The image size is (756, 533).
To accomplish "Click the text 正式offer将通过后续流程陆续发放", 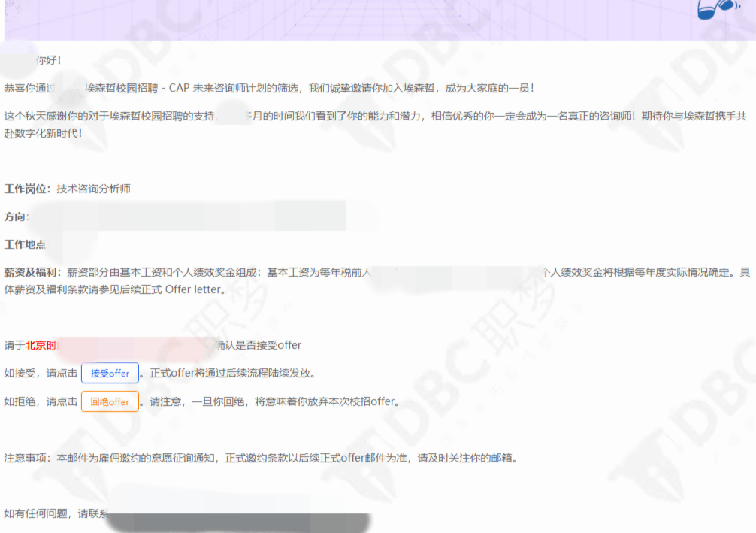I will pos(229,374).
